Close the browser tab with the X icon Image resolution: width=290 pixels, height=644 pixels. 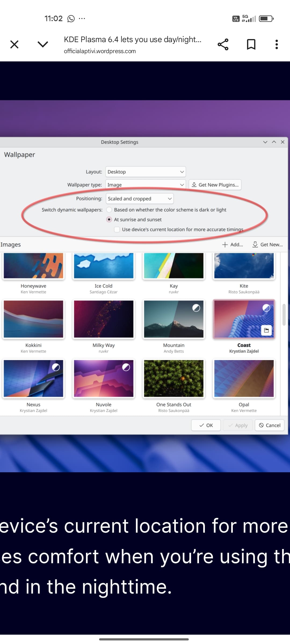tap(14, 44)
